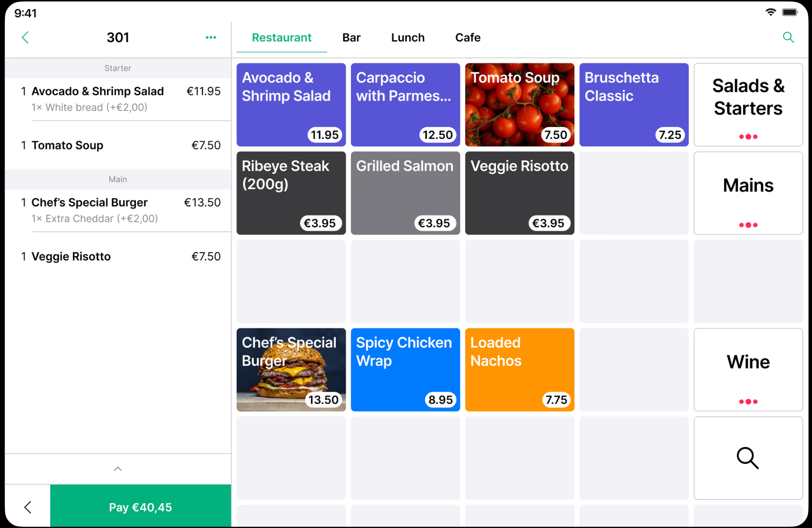Open the Wine category tile

click(x=748, y=370)
